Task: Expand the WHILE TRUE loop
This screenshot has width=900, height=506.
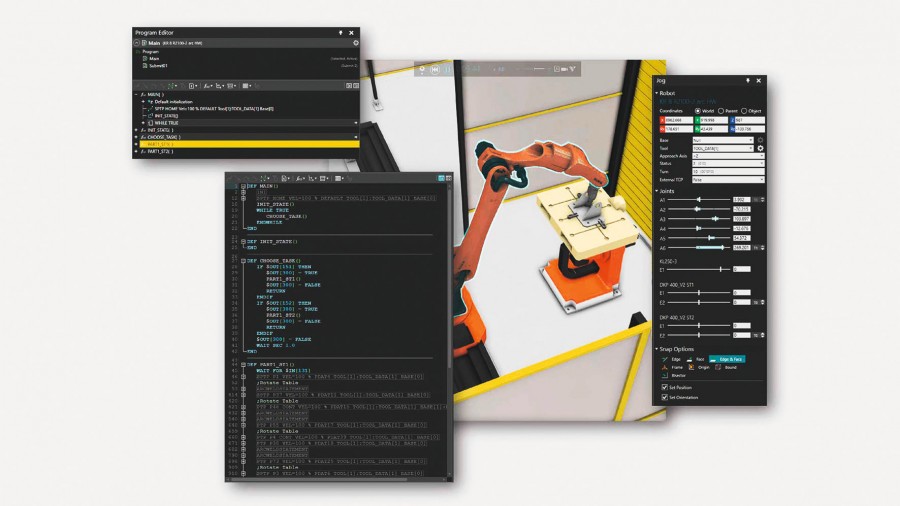Action: pyautogui.click(x=143, y=123)
